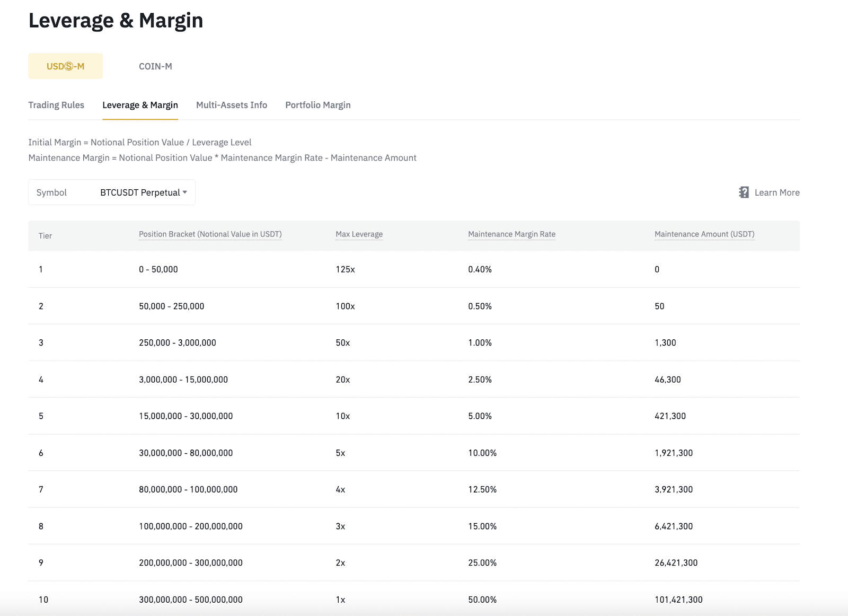Switch to the USDⓈ-M market tab
The width and height of the screenshot is (848, 616).
pos(65,66)
